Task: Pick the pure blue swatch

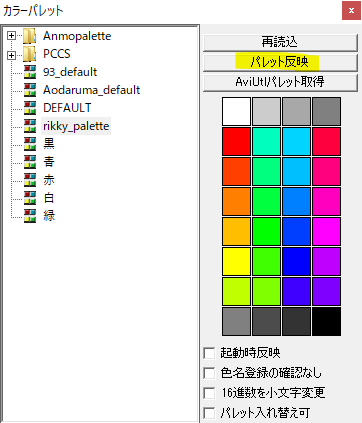Action: pyautogui.click(x=296, y=261)
